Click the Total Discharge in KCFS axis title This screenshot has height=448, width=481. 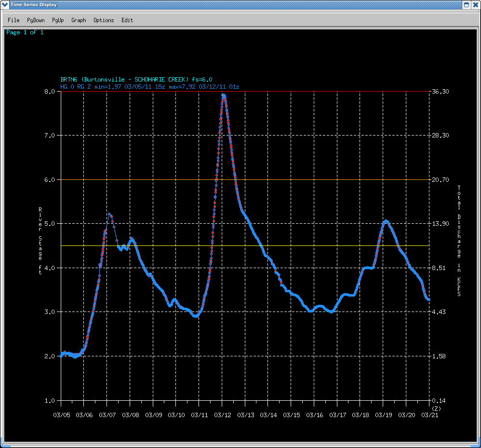pyautogui.click(x=459, y=241)
